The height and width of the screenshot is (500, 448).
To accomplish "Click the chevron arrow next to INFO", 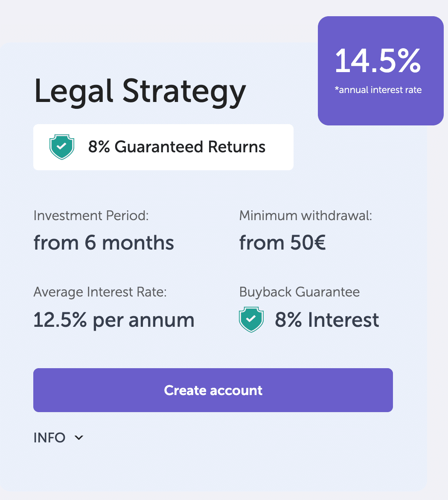I will [78, 438].
